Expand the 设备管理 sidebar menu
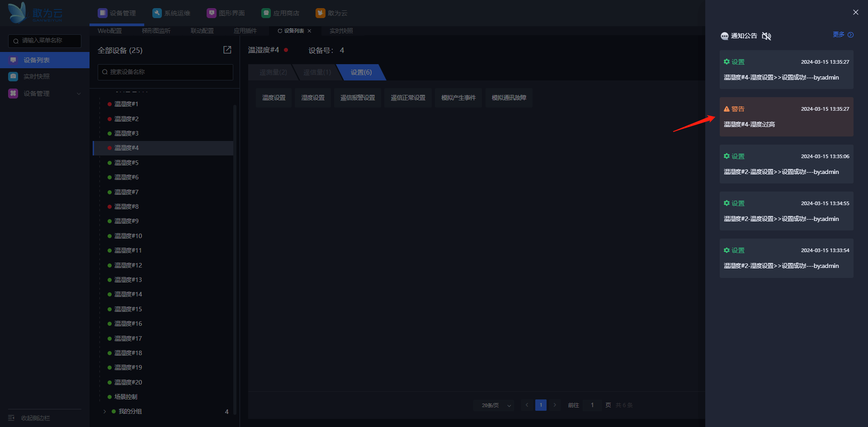868x427 pixels. (x=44, y=94)
